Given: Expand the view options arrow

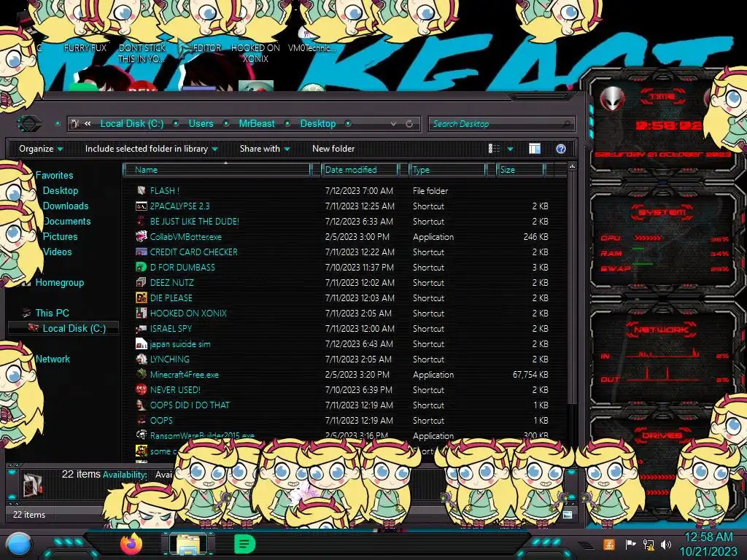Looking at the screenshot, I should 510,149.
